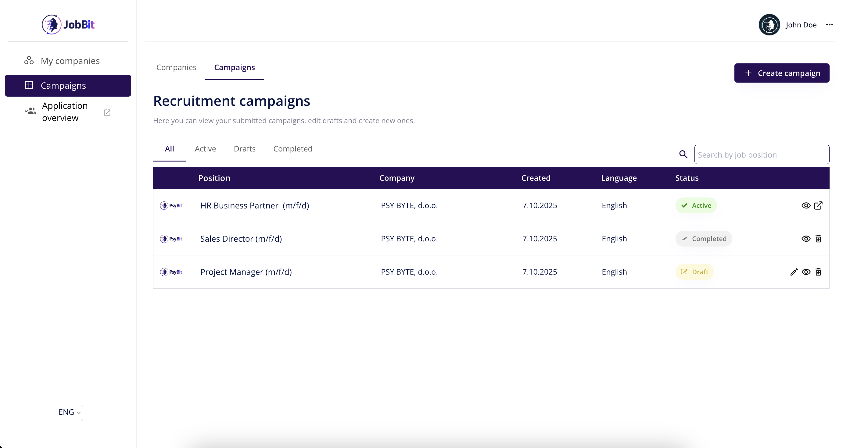Preview the Sales Director campaign with eye icon
This screenshot has height=448, width=868.
tap(806, 239)
